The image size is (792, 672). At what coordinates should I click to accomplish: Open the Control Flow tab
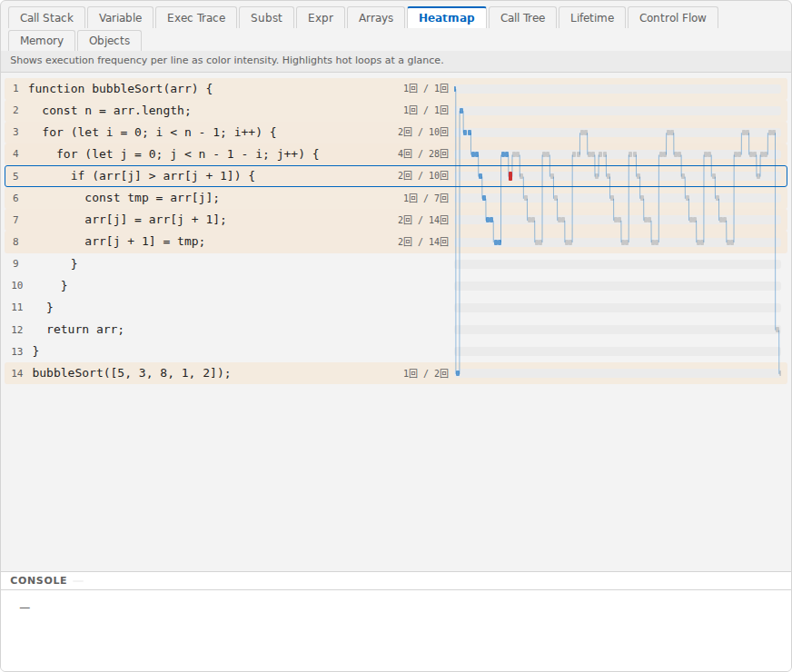click(672, 17)
